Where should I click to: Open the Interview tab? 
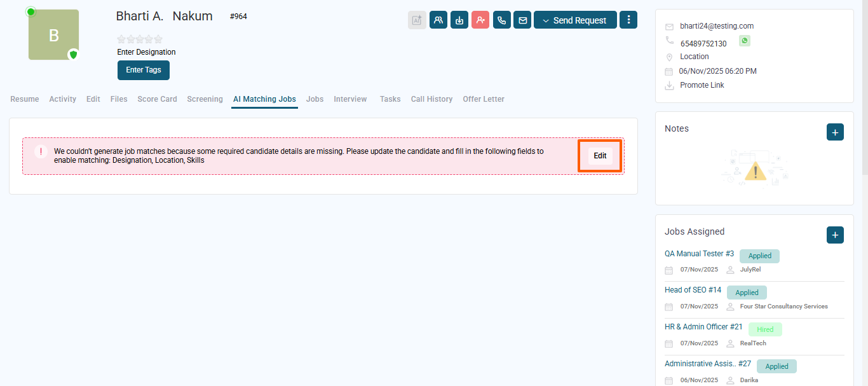coord(350,99)
